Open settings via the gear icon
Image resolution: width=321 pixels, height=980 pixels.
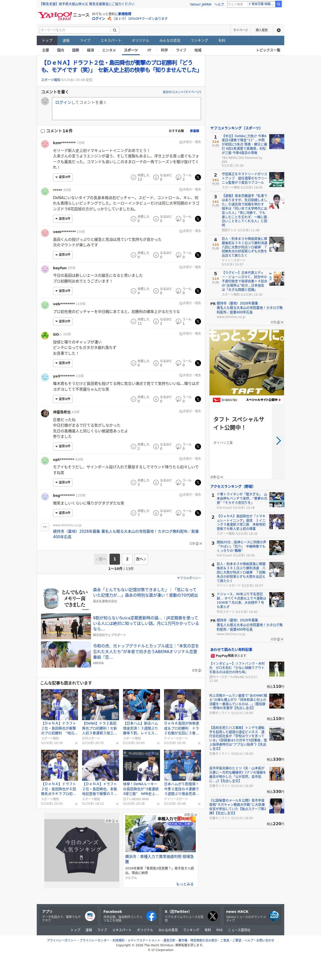pos(278,30)
